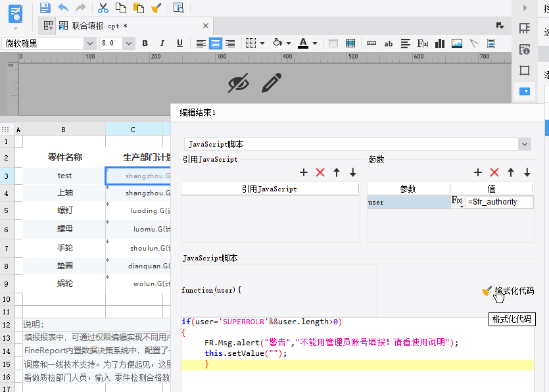Move referenced JavaScript down
This screenshot has height=392, width=549.
tap(353, 172)
